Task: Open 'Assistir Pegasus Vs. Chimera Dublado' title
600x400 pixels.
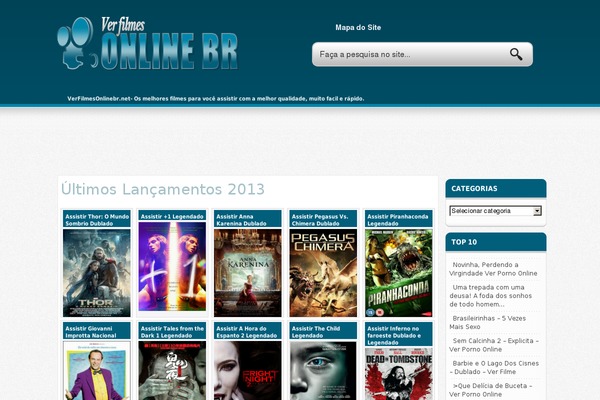Action: (x=320, y=220)
